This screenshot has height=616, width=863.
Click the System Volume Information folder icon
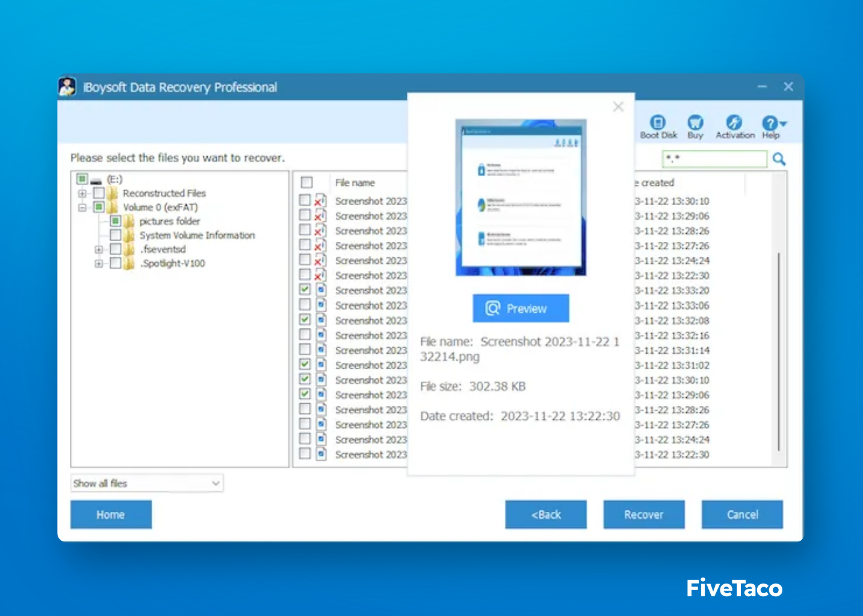tap(129, 235)
